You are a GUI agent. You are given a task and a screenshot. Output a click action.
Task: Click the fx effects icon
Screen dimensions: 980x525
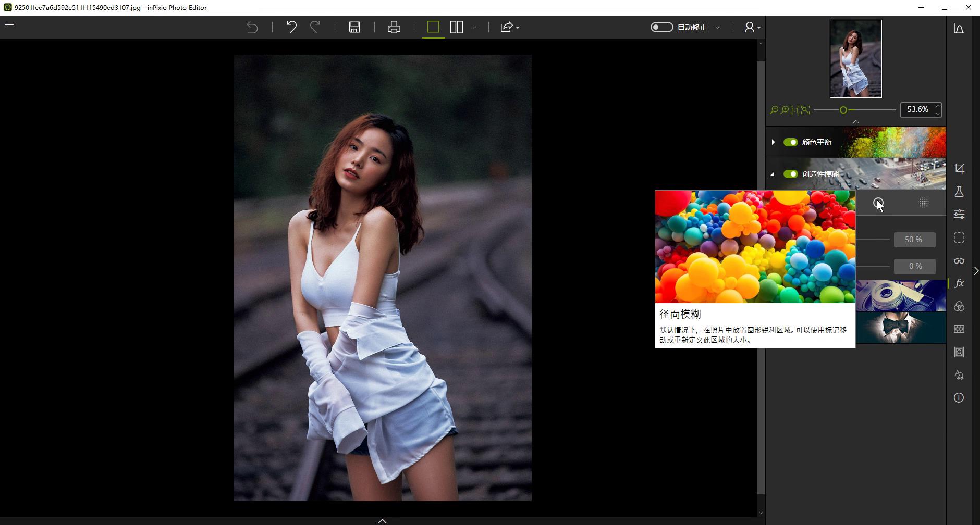coord(959,283)
